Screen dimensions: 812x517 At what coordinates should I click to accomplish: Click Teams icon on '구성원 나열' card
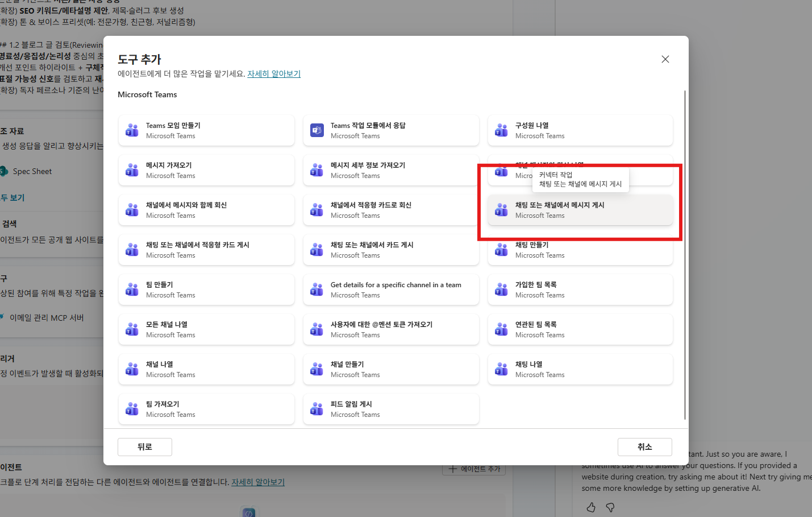(501, 130)
